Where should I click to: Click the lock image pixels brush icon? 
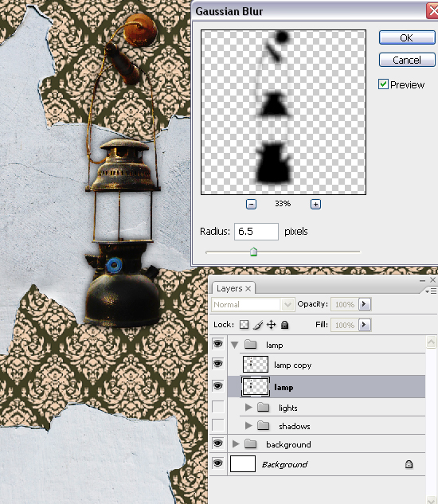coord(258,325)
